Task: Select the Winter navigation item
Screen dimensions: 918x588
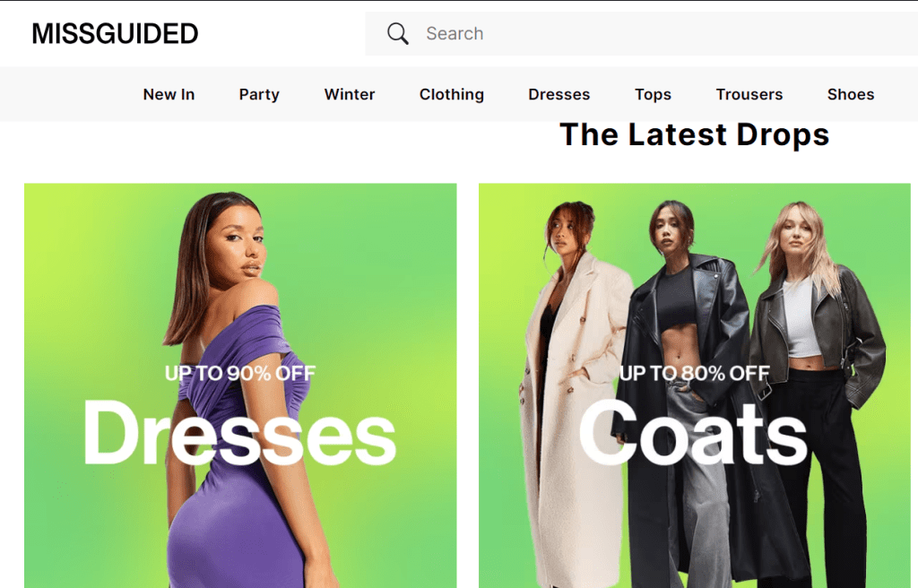Action: [x=350, y=94]
